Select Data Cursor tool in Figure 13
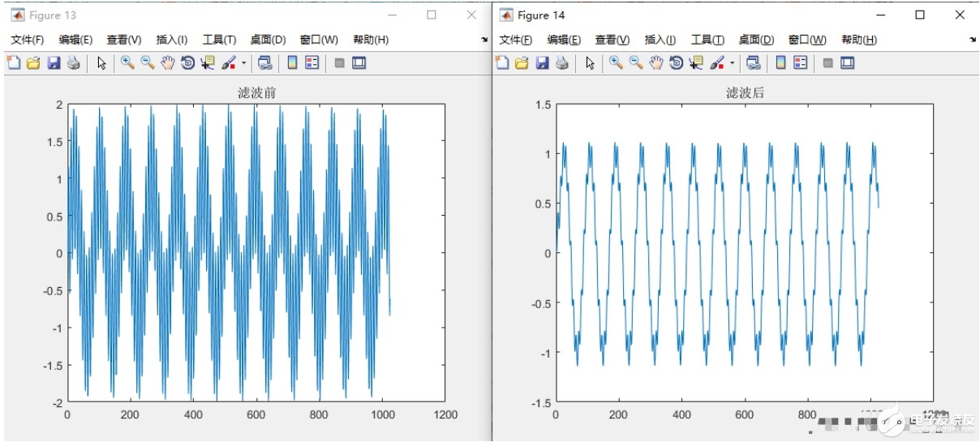 [208, 62]
